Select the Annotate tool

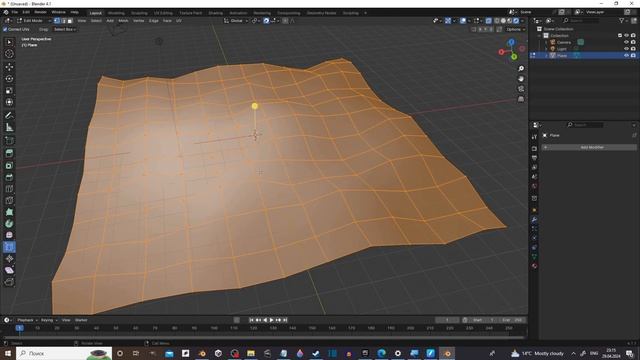tap(9, 116)
